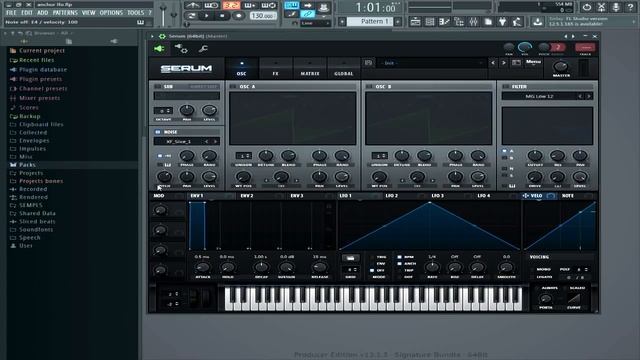
Task: Open the Serum Menu dropdown
Action: tap(533, 62)
